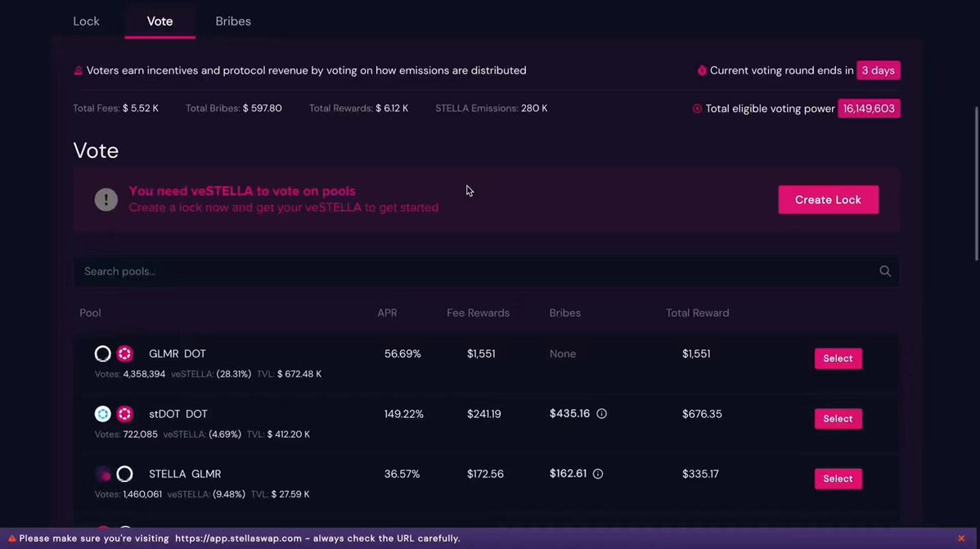This screenshot has width=980, height=549.
Task: Open the Bribes tab
Action: tap(233, 21)
